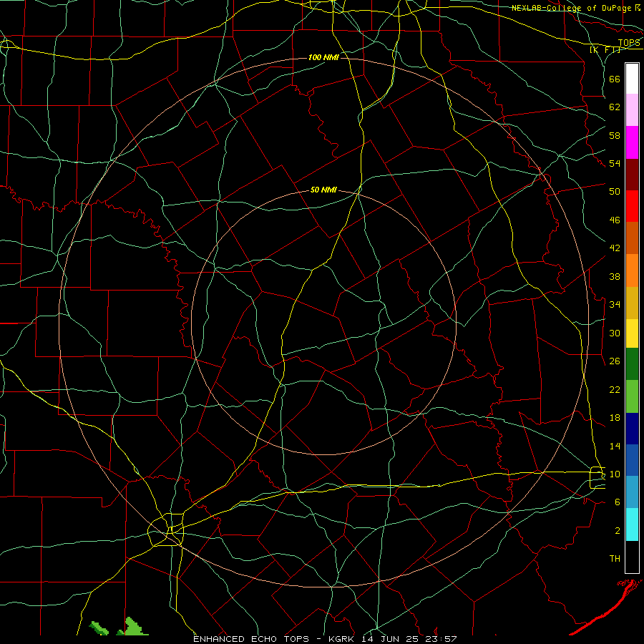Click the legend value '14'
The image size is (644, 644).
[x=615, y=446]
